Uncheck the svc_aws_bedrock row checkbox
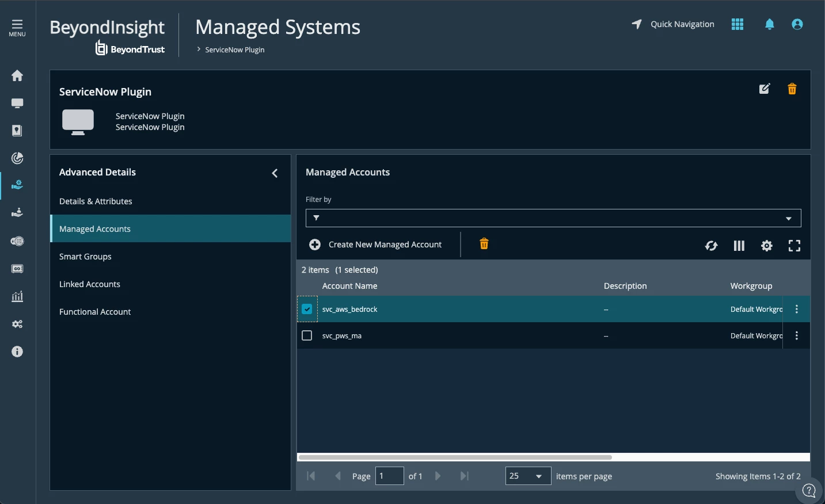The image size is (825, 504). 307,309
